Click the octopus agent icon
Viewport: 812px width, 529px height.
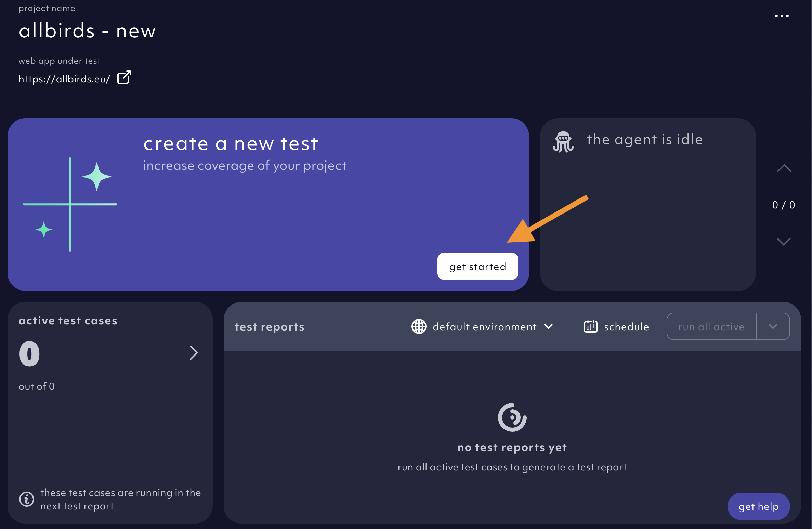pyautogui.click(x=563, y=142)
